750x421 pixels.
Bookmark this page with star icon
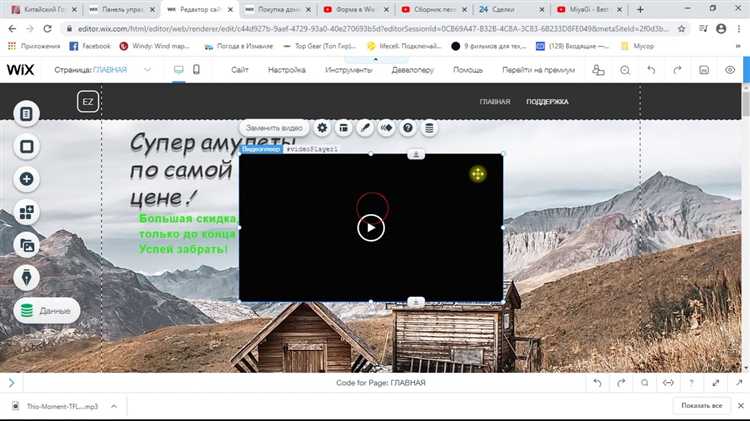click(682, 29)
